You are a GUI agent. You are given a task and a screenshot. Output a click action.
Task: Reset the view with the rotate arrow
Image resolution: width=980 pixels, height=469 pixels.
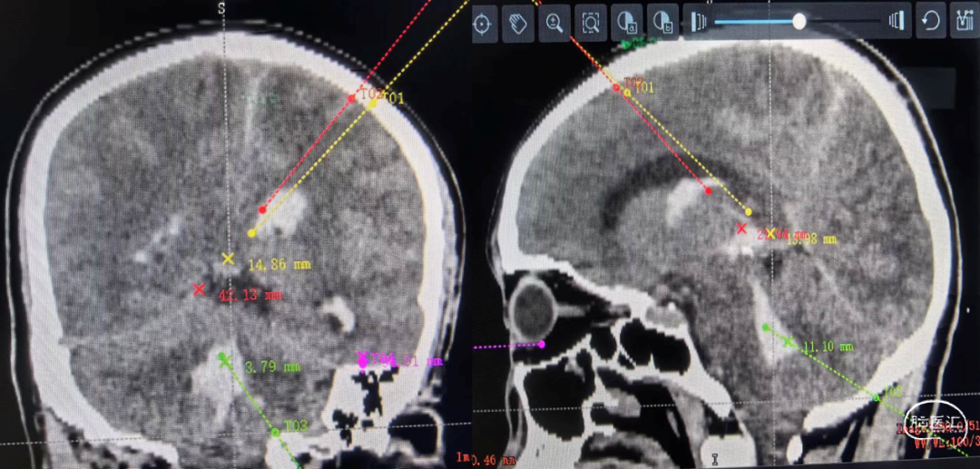(930, 22)
